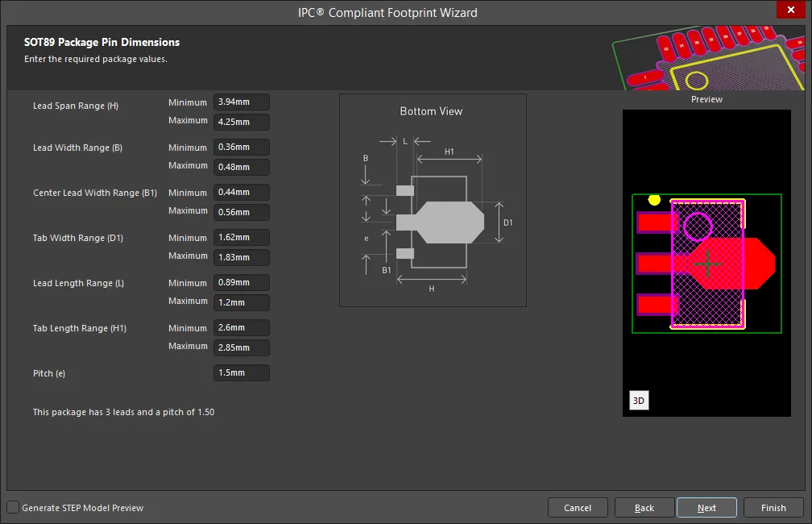This screenshot has height=524, width=812.
Task: Edit Lead Length Range maximum field
Action: point(242,302)
